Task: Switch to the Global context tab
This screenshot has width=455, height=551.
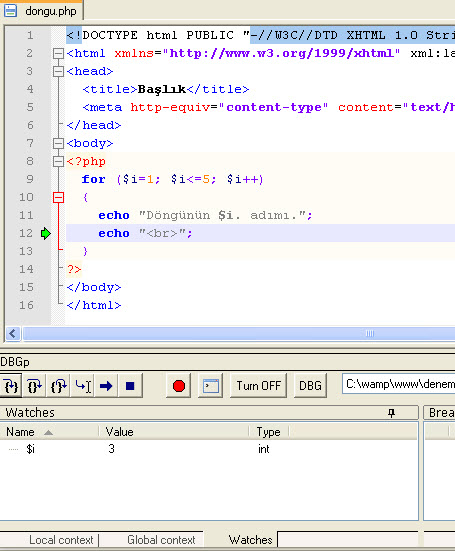Action: [x=161, y=540]
